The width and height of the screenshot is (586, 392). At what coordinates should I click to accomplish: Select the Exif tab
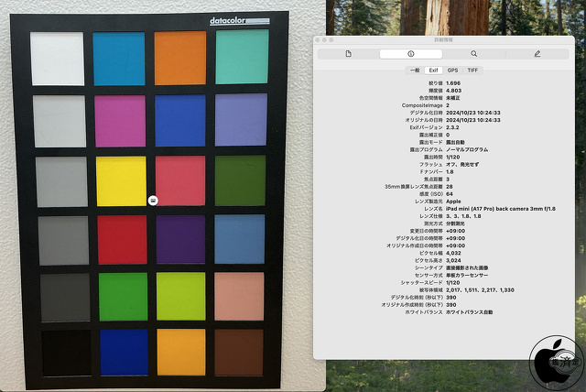(x=434, y=70)
